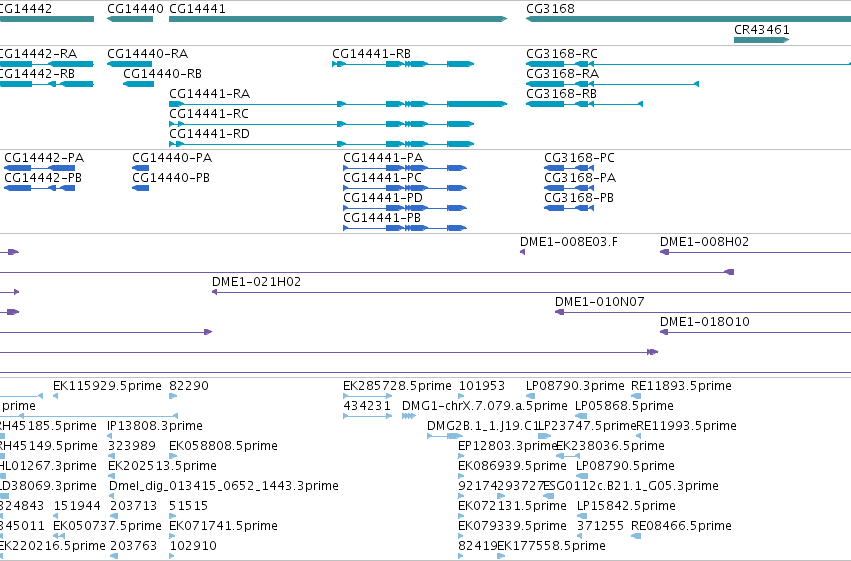851x561 pixels.
Task: Click protein CG14442-PB label
Action: coord(43,178)
